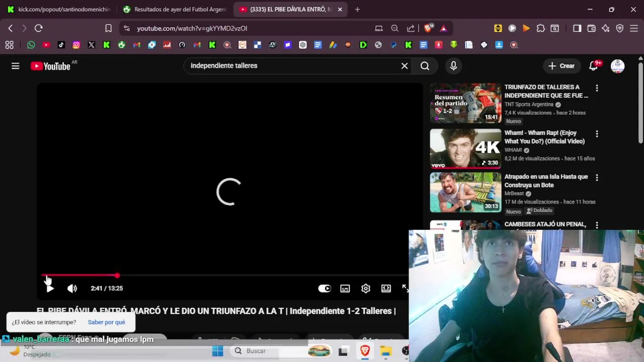Open the MrBeast island video thumbnail
Viewport: 644px width, 362px height.
coord(465,193)
